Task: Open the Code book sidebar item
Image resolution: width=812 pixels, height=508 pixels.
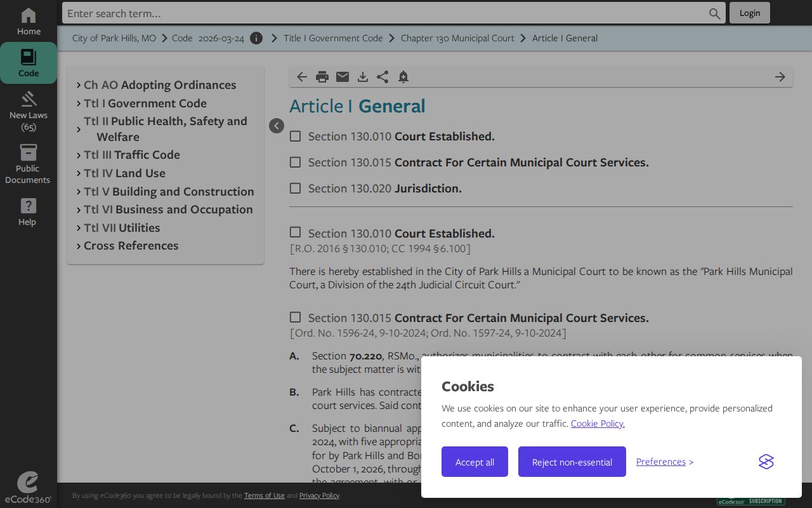Action: click(x=29, y=63)
